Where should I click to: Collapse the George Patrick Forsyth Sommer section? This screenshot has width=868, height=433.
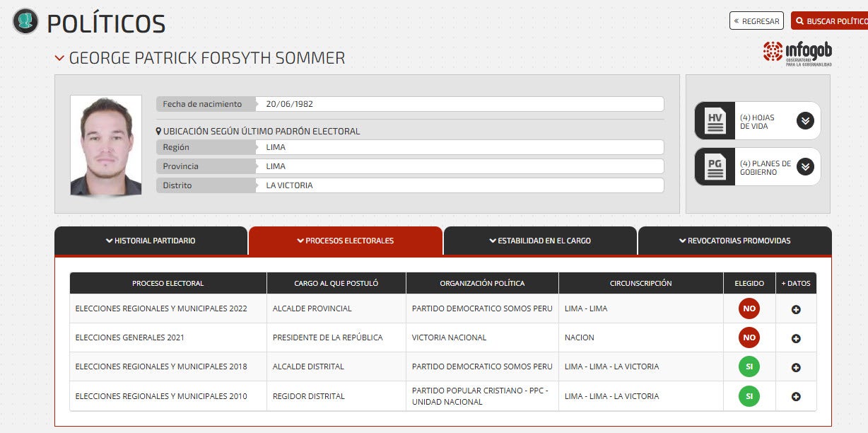60,58
